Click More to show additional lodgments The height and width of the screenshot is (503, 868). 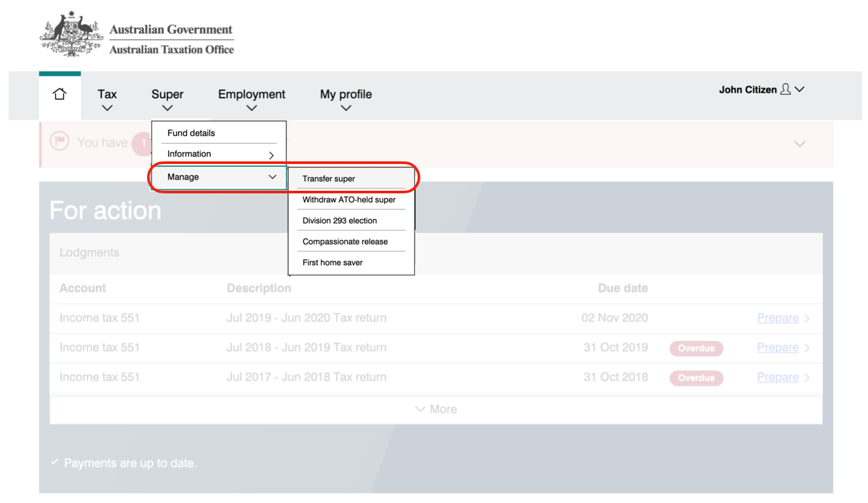pyautogui.click(x=435, y=408)
